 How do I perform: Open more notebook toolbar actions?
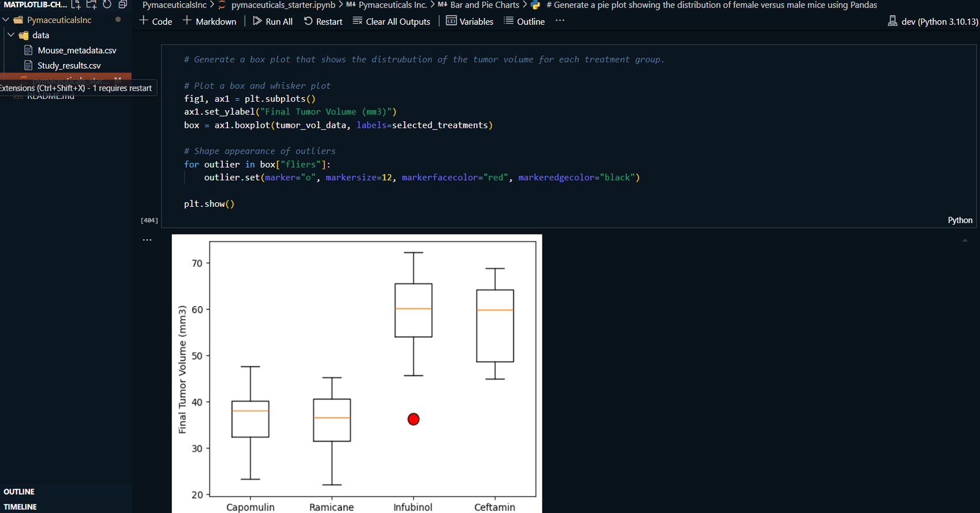(x=560, y=21)
